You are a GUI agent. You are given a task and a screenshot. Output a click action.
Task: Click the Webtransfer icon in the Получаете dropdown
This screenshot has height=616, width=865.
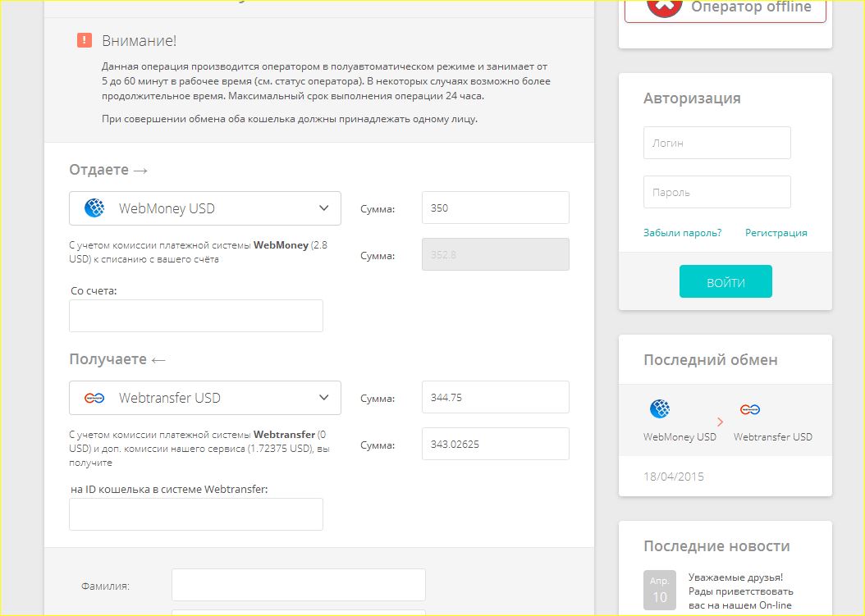(x=94, y=398)
